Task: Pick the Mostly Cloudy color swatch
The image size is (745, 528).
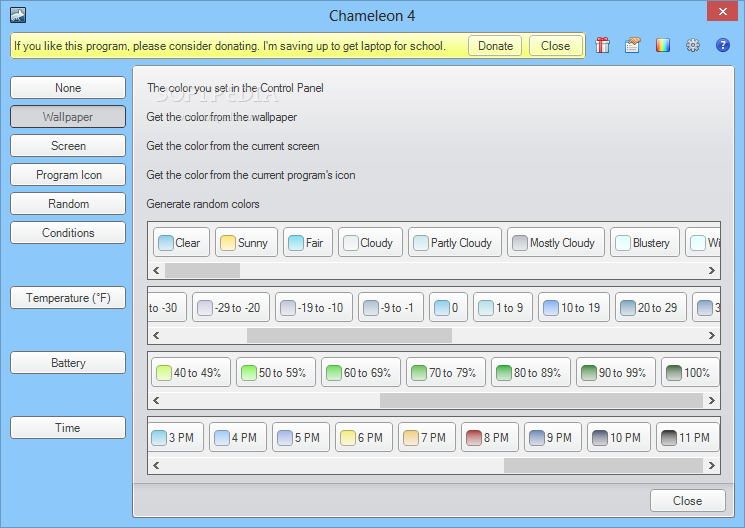Action: coord(556,243)
